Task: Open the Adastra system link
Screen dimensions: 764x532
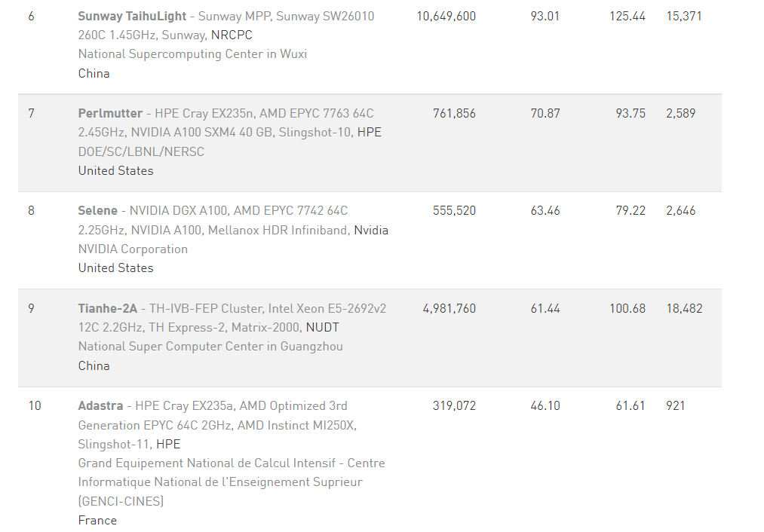Action: [x=100, y=405]
